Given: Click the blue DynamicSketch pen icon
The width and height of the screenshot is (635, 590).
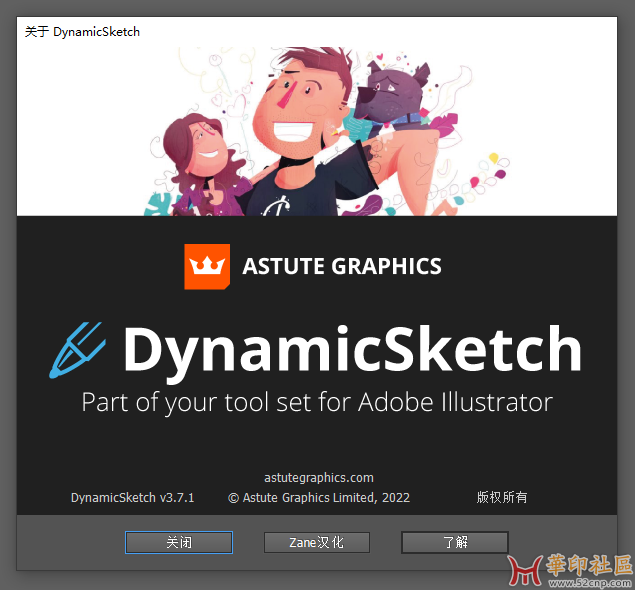Looking at the screenshot, I should 77,350.
